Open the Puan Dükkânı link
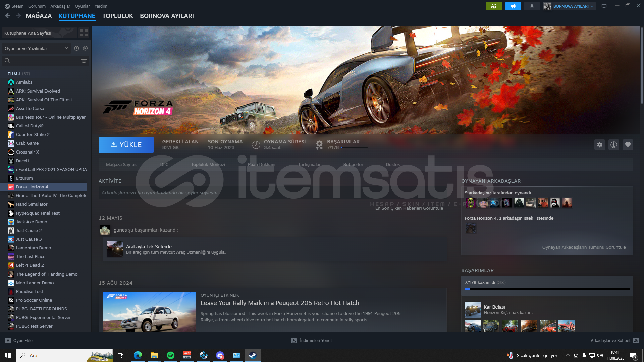Image resolution: width=644 pixels, height=362 pixels. pyautogui.click(x=262, y=165)
